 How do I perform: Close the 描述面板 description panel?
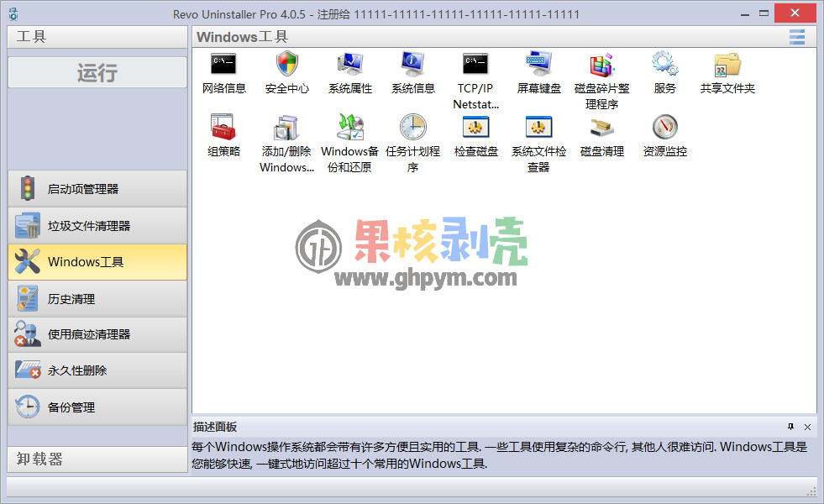pos(808,428)
